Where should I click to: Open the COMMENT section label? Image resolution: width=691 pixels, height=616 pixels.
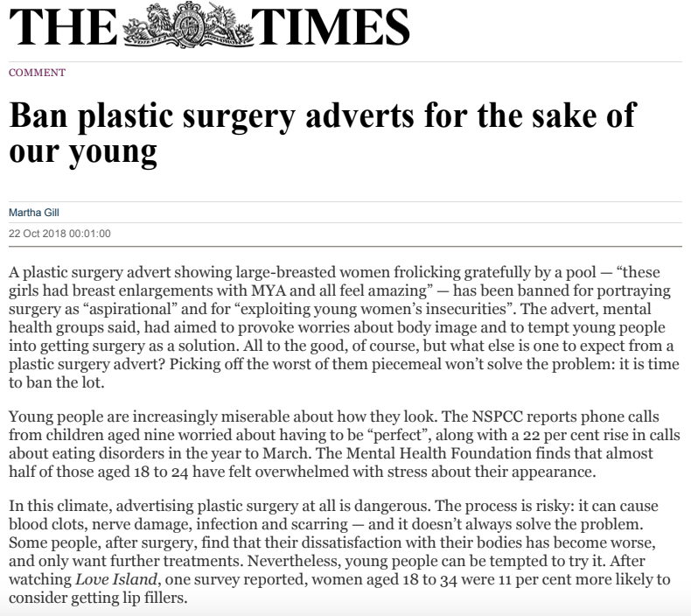pos(37,73)
